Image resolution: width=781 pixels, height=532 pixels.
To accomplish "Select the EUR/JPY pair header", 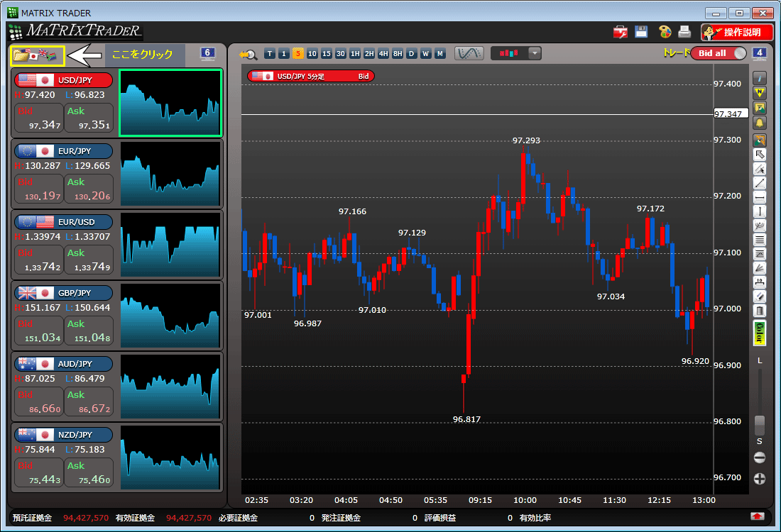I will pos(64,151).
